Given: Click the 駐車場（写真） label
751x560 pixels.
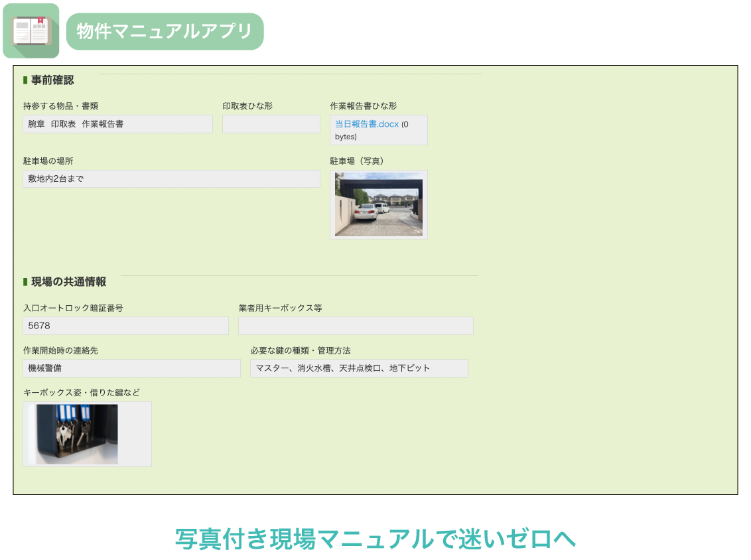Looking at the screenshot, I should tap(357, 161).
